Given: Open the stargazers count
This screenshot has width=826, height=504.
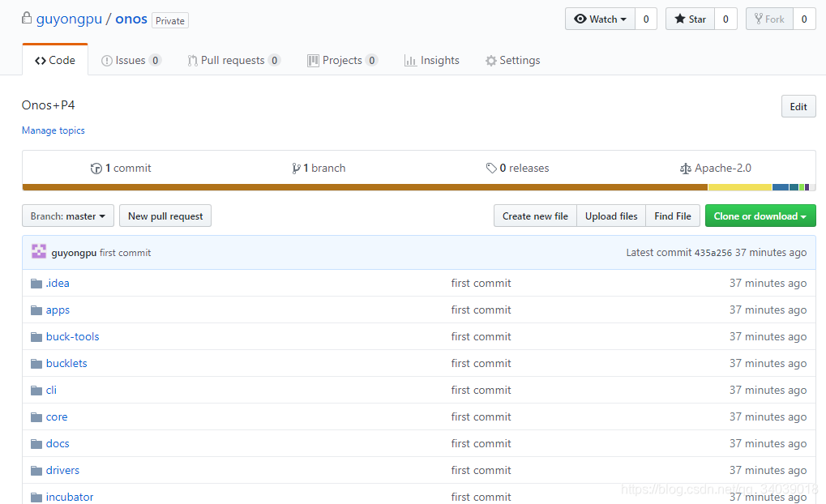Looking at the screenshot, I should point(725,19).
